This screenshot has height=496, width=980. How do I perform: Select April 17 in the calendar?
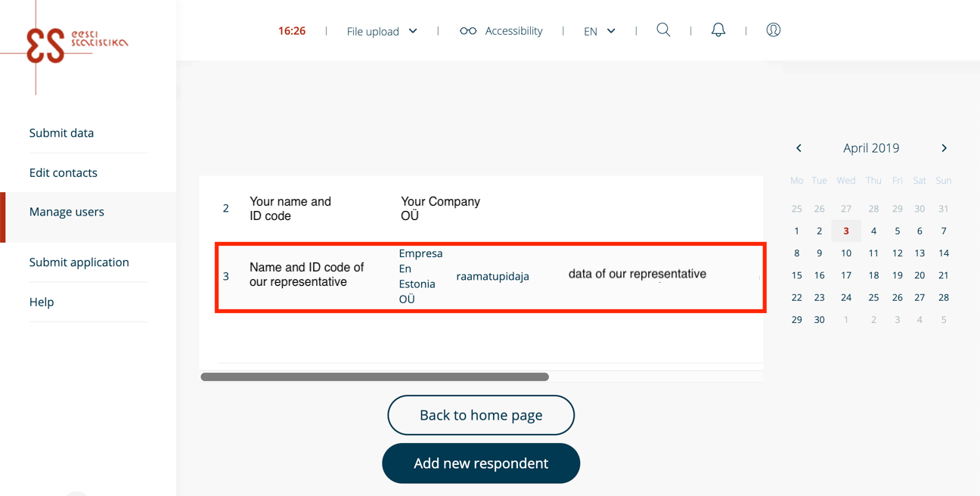tap(846, 275)
